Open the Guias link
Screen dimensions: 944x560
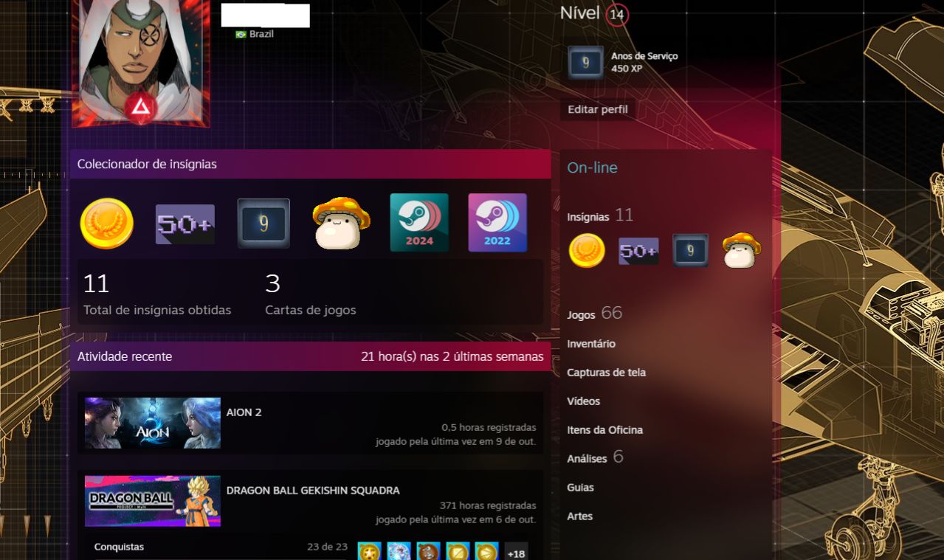click(x=580, y=488)
